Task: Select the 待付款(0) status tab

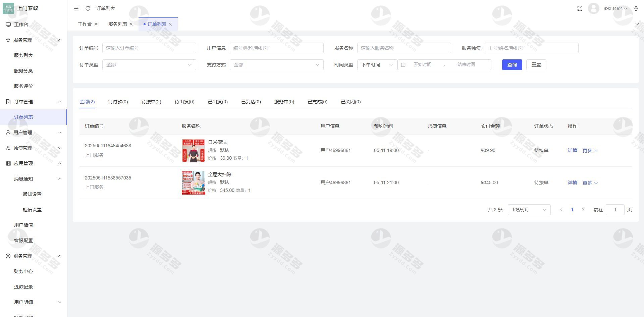Action: 118,102
